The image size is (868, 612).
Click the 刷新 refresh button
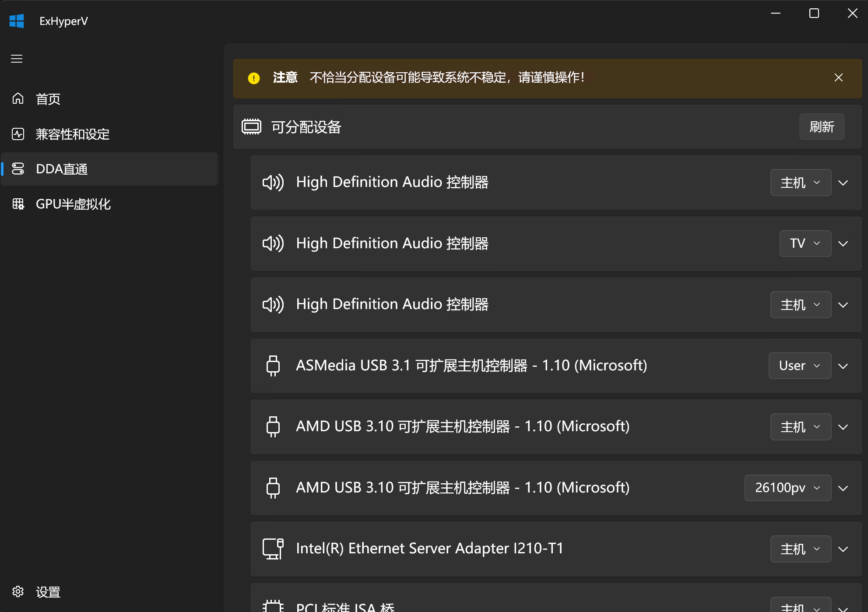point(821,127)
